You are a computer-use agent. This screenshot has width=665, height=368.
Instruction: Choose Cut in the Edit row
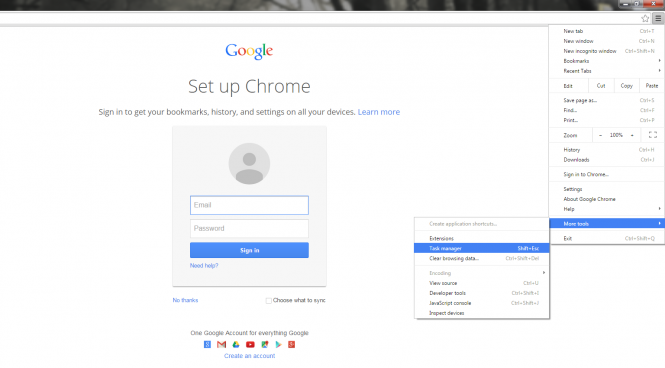[x=601, y=86]
